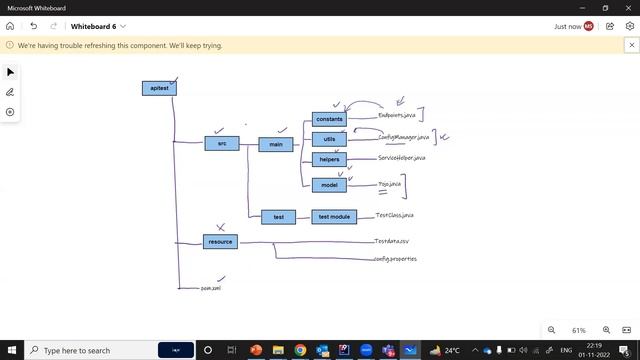Open the notification center icon

pos(624,350)
